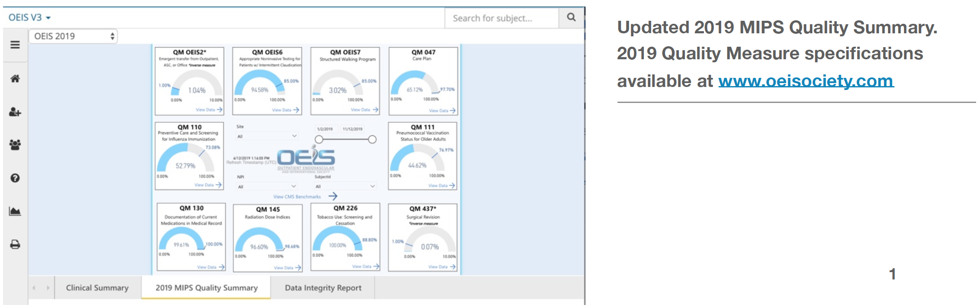This screenshot has height=308, width=980.
Task: Open www.oeisociety.com link
Action: coord(806,81)
